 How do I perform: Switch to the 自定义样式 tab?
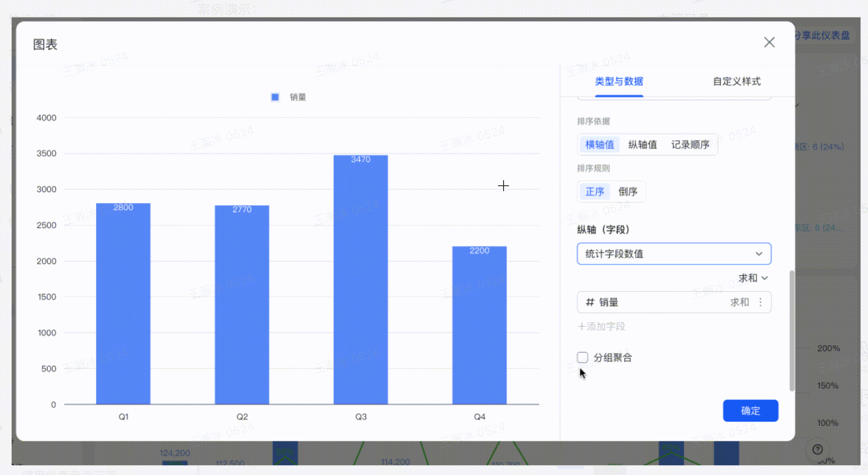point(736,82)
